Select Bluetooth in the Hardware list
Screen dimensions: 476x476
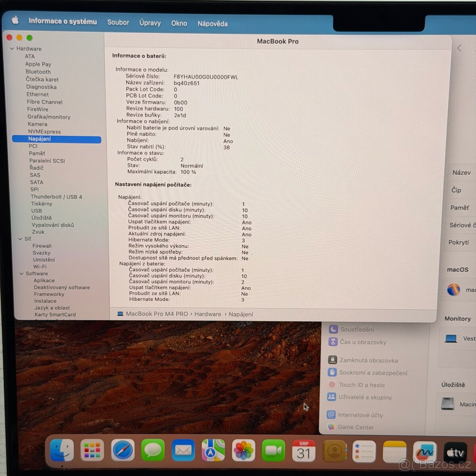coord(38,72)
